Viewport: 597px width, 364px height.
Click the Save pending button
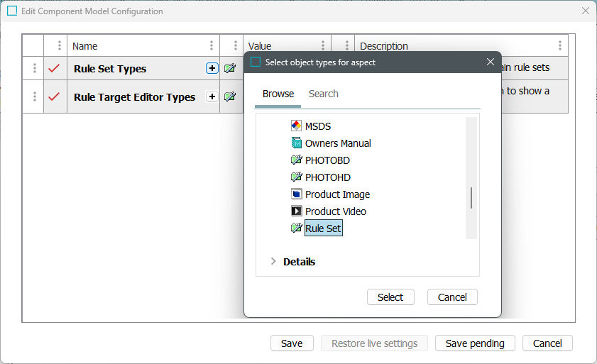pyautogui.click(x=475, y=343)
